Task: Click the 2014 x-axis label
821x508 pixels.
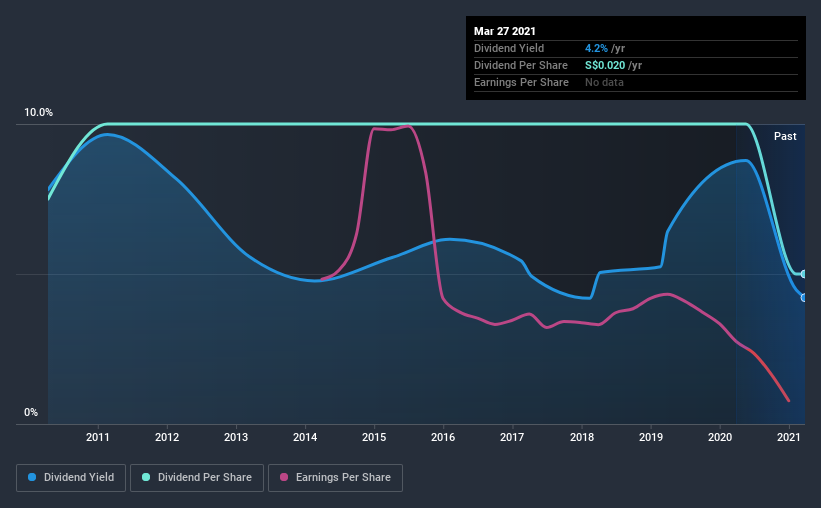Action: point(305,437)
